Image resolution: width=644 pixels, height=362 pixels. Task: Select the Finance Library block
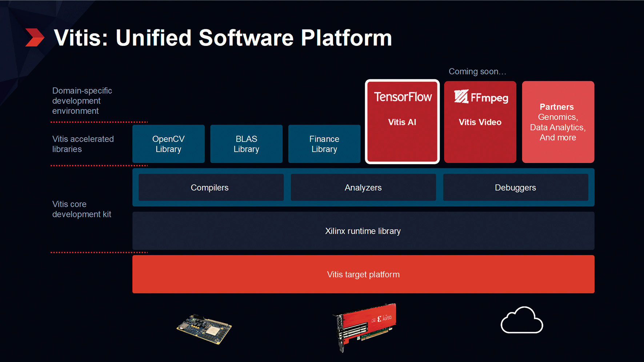coord(324,144)
